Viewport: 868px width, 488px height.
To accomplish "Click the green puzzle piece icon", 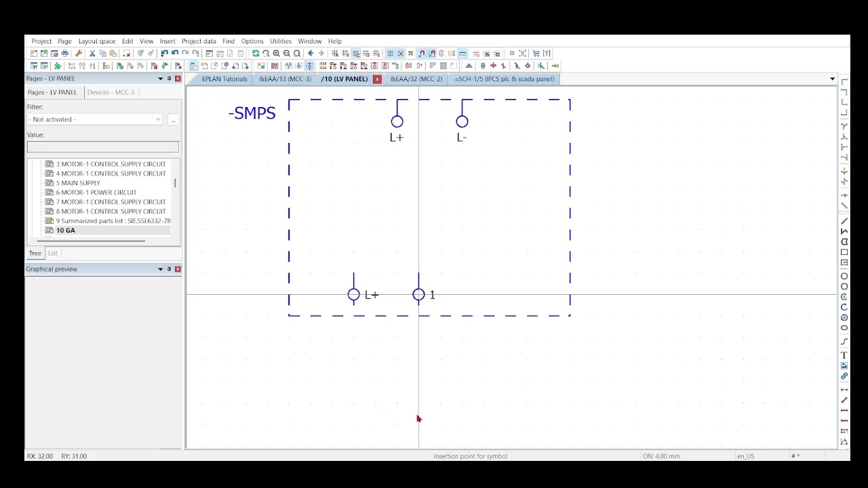I will click(58, 66).
